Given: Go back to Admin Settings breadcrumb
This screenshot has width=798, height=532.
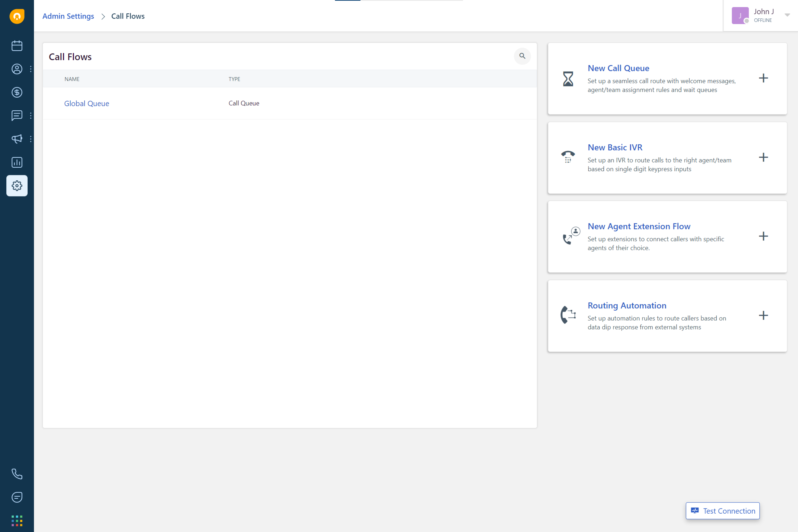Looking at the screenshot, I should [x=68, y=16].
